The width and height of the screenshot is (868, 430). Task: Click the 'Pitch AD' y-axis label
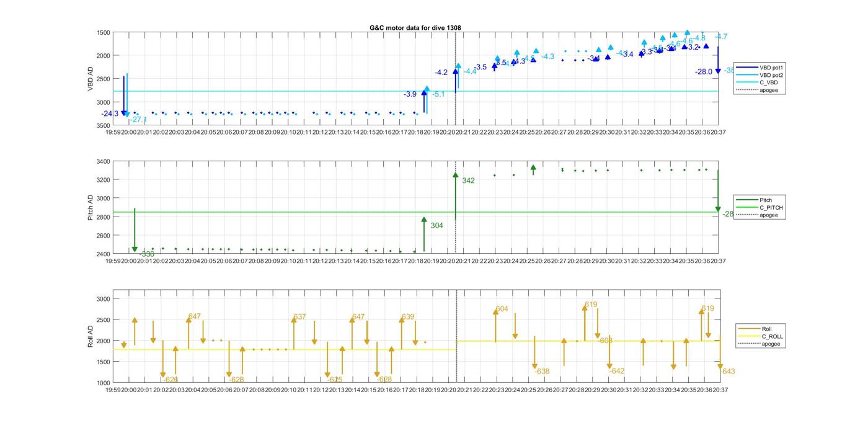coord(91,207)
